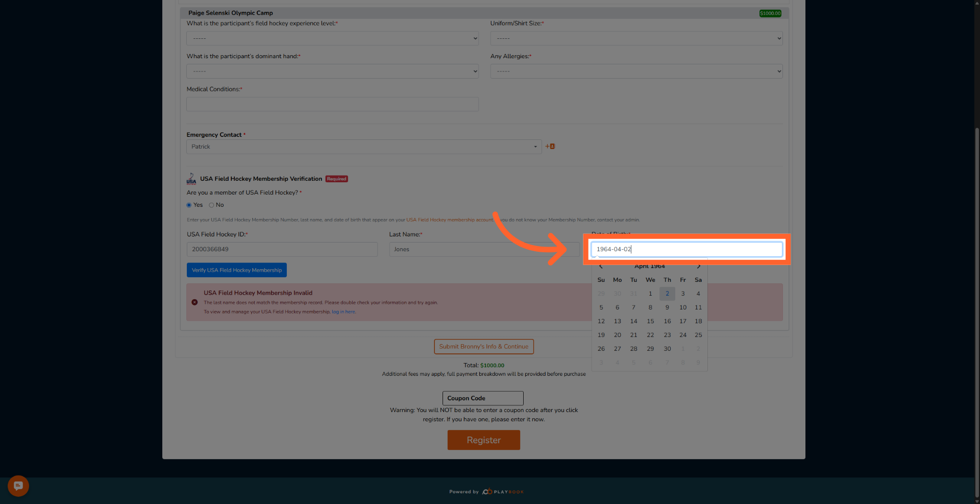Pick April 24 in the calendar
The width and height of the screenshot is (980, 504).
coord(683,335)
